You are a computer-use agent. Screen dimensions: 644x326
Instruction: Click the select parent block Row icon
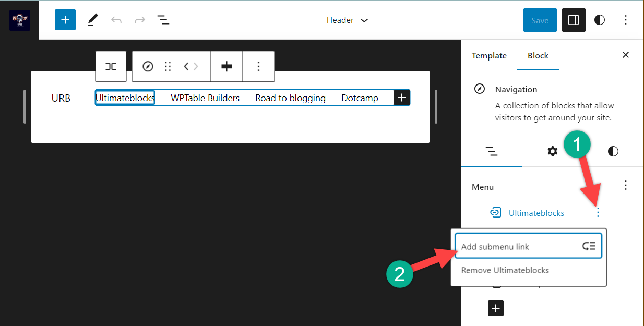pyautogui.click(x=111, y=66)
